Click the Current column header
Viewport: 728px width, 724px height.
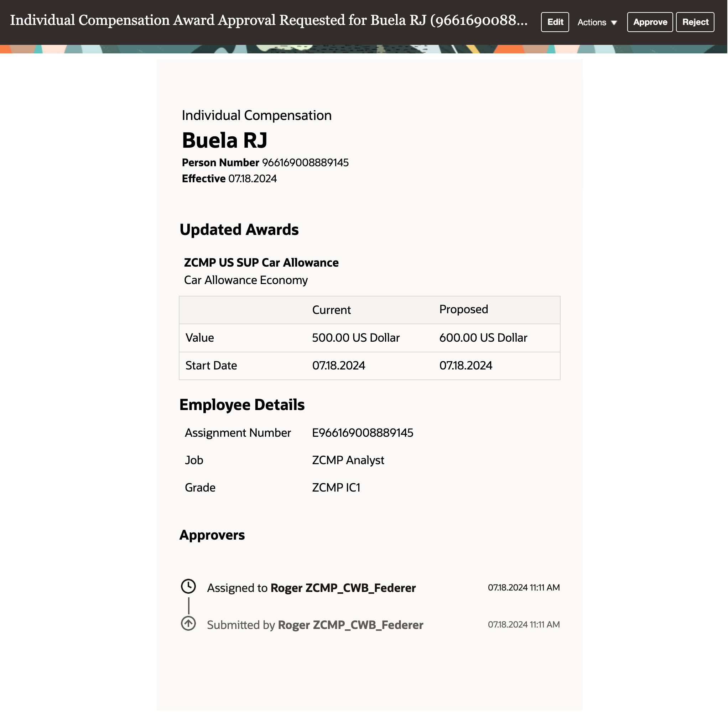pyautogui.click(x=332, y=310)
